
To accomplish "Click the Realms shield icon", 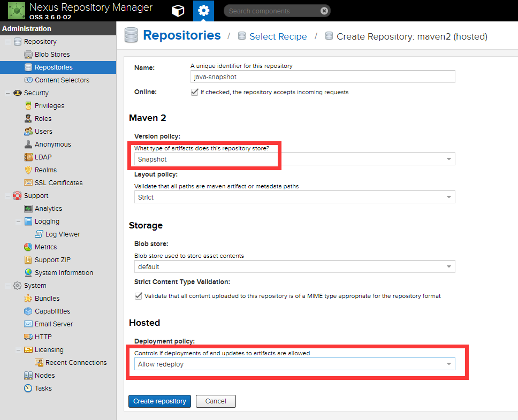I will [28, 170].
